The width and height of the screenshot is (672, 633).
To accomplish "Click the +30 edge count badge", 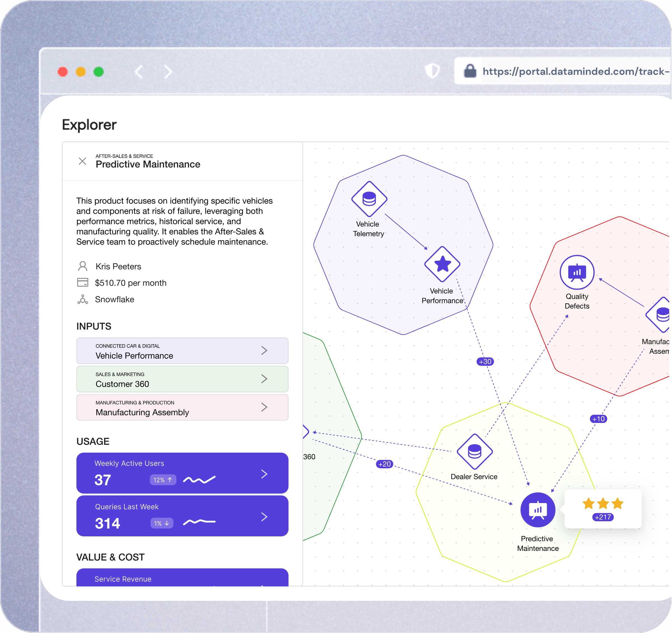I will tap(485, 362).
